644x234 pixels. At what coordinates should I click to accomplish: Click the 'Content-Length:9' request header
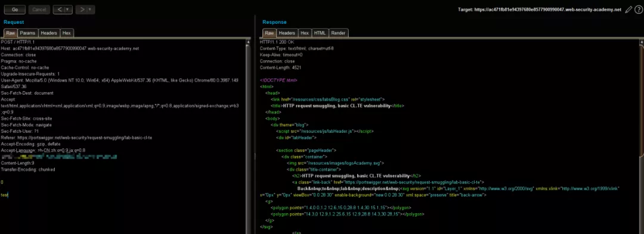click(18, 163)
